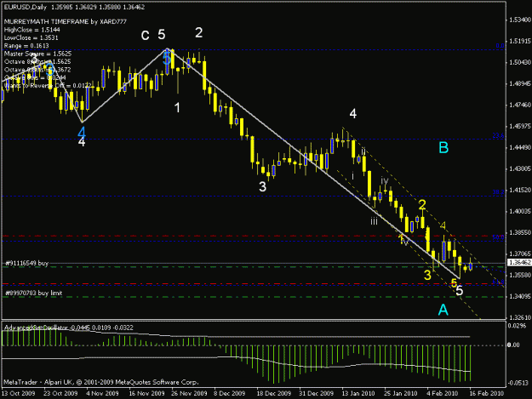Click the 1.43005 price scale value
The width and height of the screenshot is (532, 399).
519,168
